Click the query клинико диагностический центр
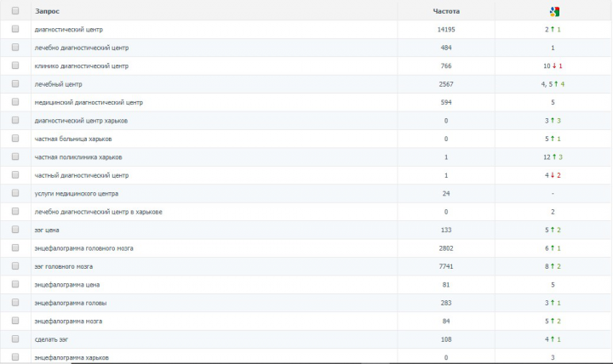The height and width of the screenshot is (364, 613). click(82, 66)
